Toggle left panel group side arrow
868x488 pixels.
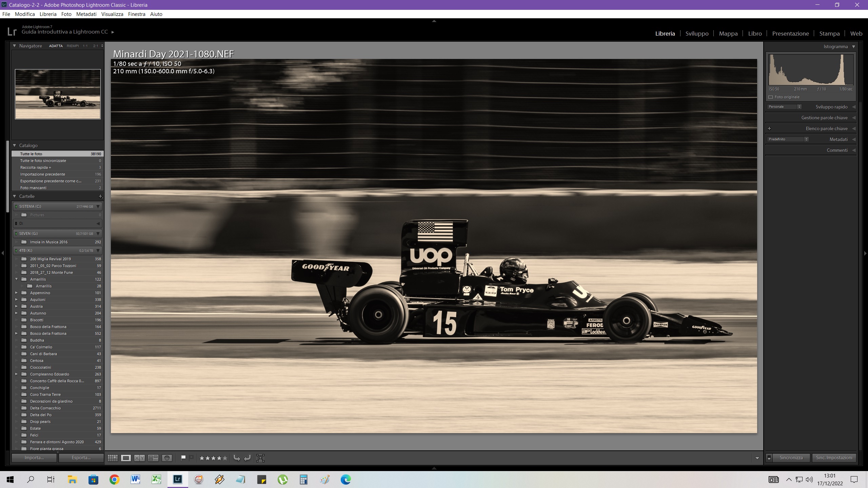coord(2,253)
